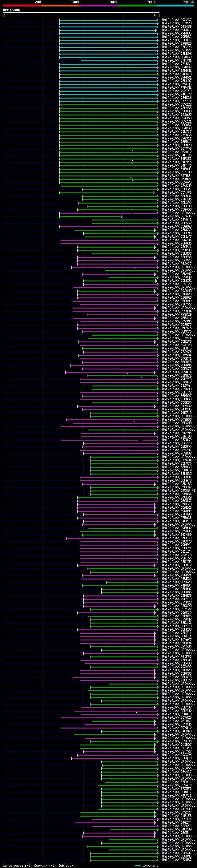Select hit label UniRef100_B9RDZ7
The height and width of the screenshot is (868, 197).
click(177, 30)
